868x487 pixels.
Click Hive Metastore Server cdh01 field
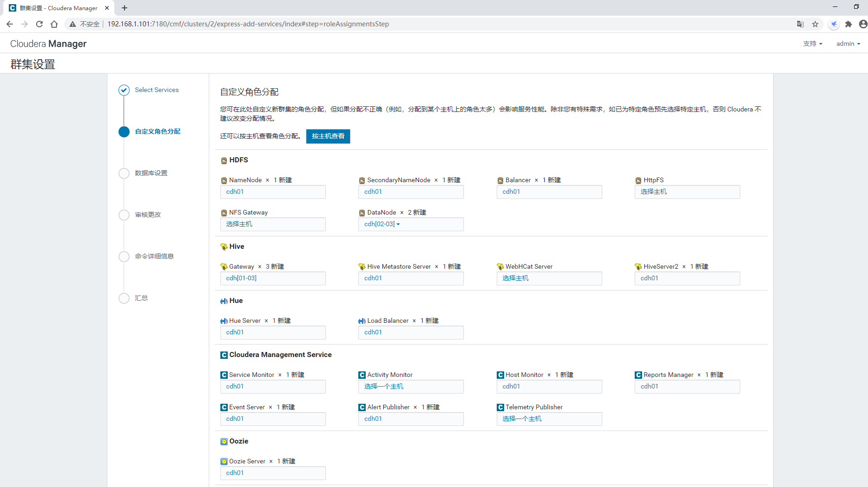point(411,278)
